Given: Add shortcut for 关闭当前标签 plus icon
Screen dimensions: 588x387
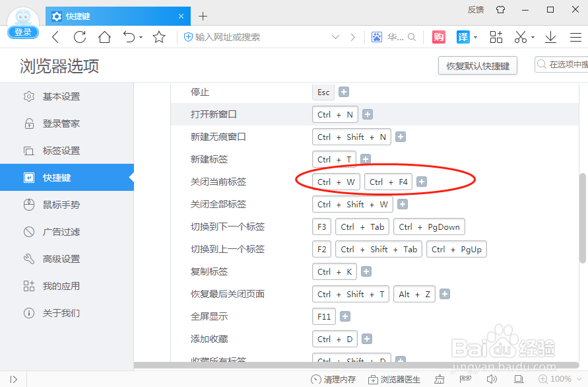Looking at the screenshot, I should (x=422, y=182).
